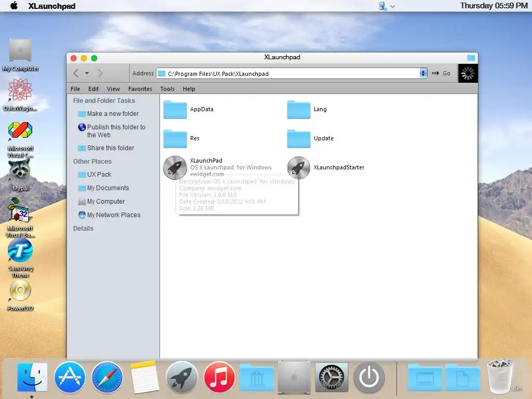Open the documents folder in dock
This screenshot has height=399, width=532.
coord(462,378)
